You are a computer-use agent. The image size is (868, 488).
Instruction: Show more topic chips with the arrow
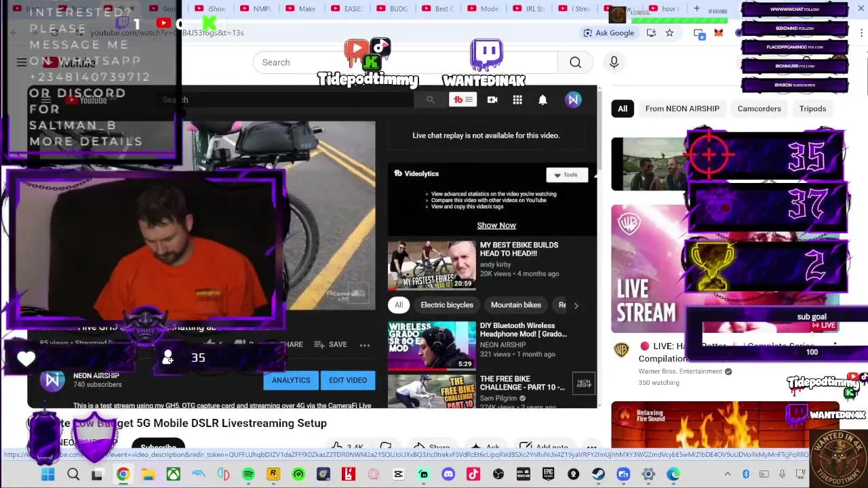tap(576, 306)
